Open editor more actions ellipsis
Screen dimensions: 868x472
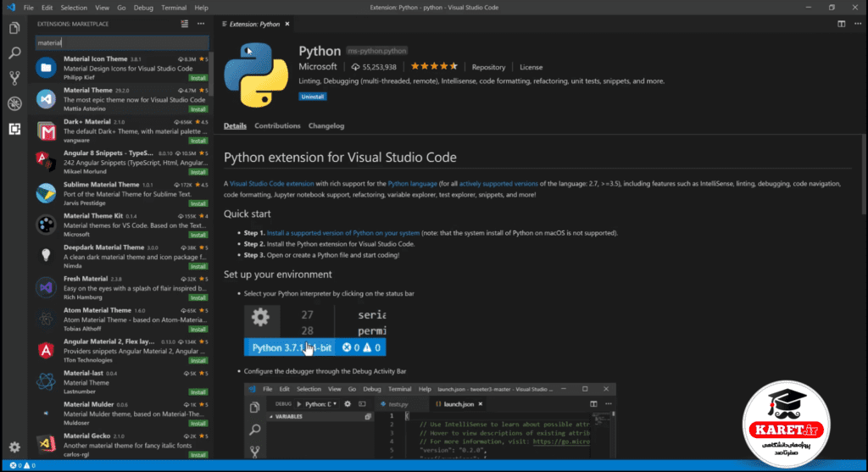tap(858, 24)
